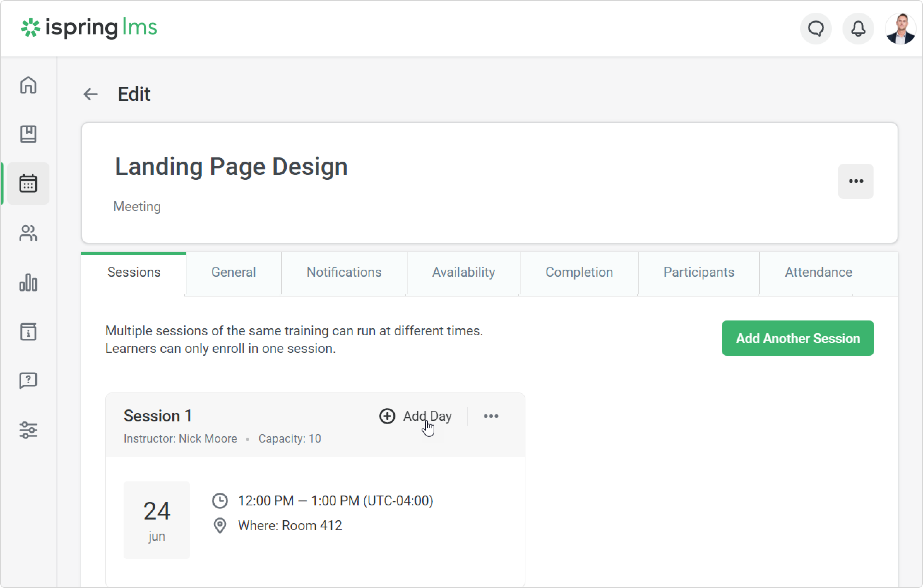Open the help question chat icon
The width and height of the screenshot is (923, 588).
[28, 381]
